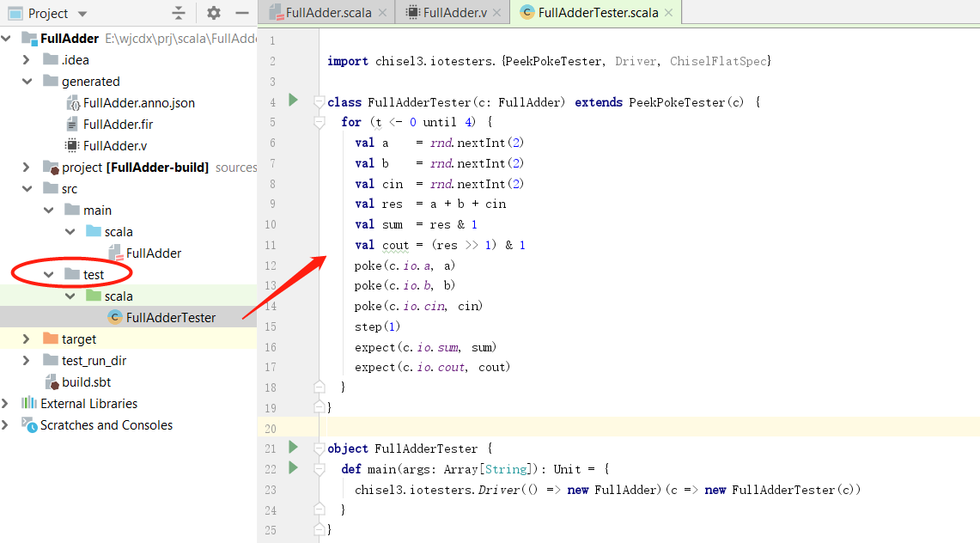This screenshot has height=543, width=980.
Task: Click the build.sbt file icon
Action: pyautogui.click(x=52, y=381)
